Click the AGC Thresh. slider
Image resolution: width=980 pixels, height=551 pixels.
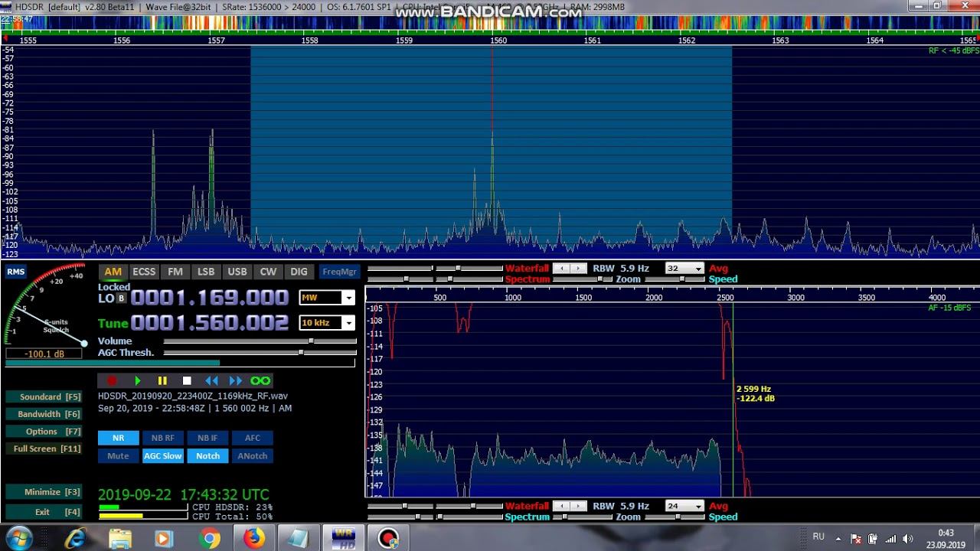point(260,353)
